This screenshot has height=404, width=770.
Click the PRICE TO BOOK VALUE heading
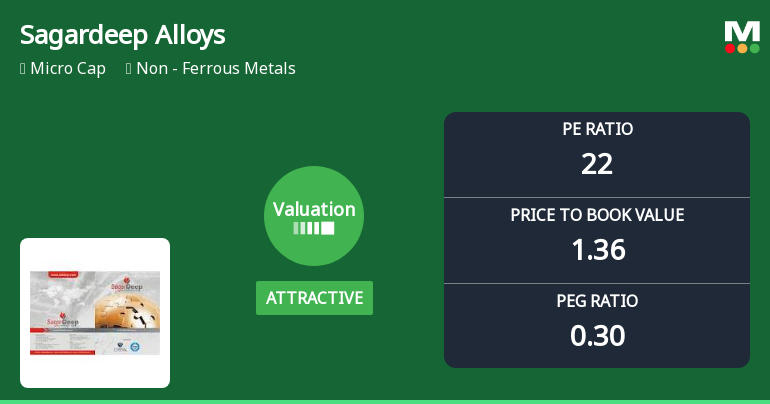(597, 215)
